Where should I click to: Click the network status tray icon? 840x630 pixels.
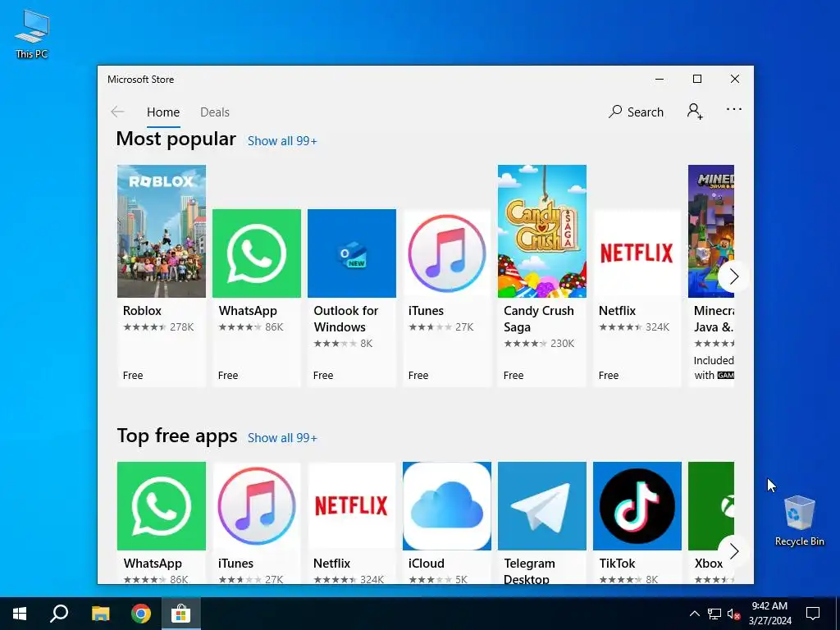click(x=714, y=614)
